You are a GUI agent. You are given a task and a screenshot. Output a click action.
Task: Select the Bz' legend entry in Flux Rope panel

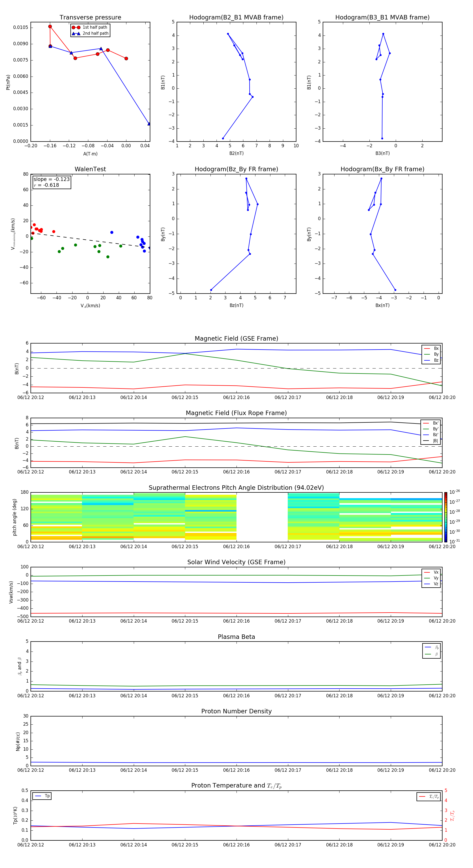click(431, 435)
